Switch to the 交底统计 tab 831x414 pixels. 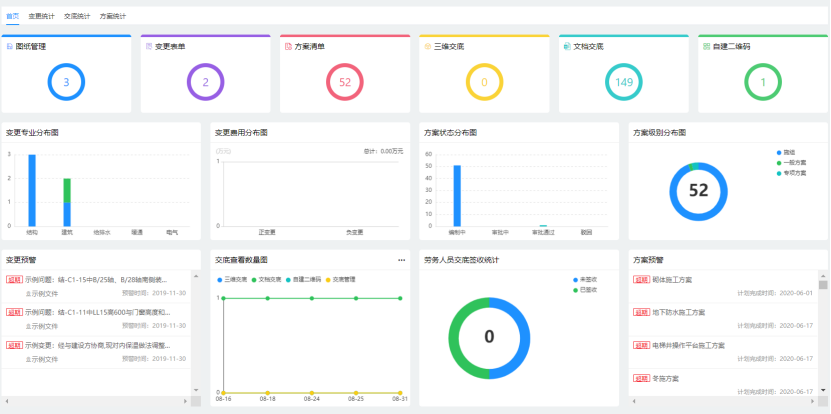[77, 17]
